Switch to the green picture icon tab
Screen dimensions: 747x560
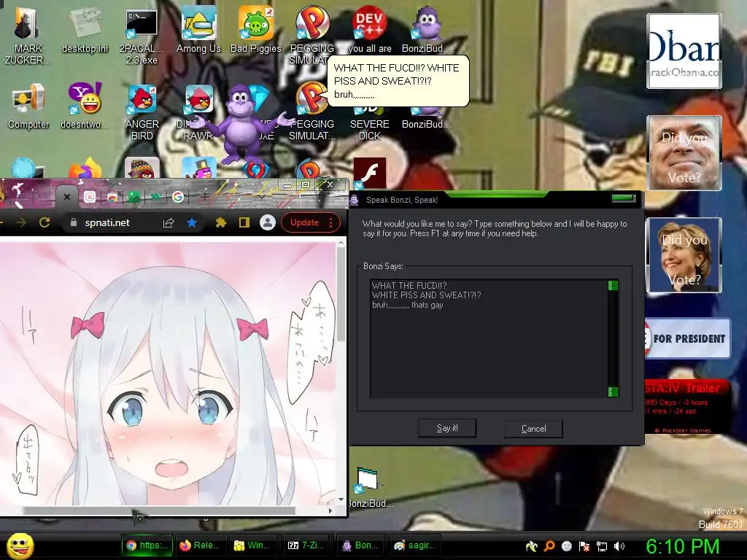click(x=134, y=197)
